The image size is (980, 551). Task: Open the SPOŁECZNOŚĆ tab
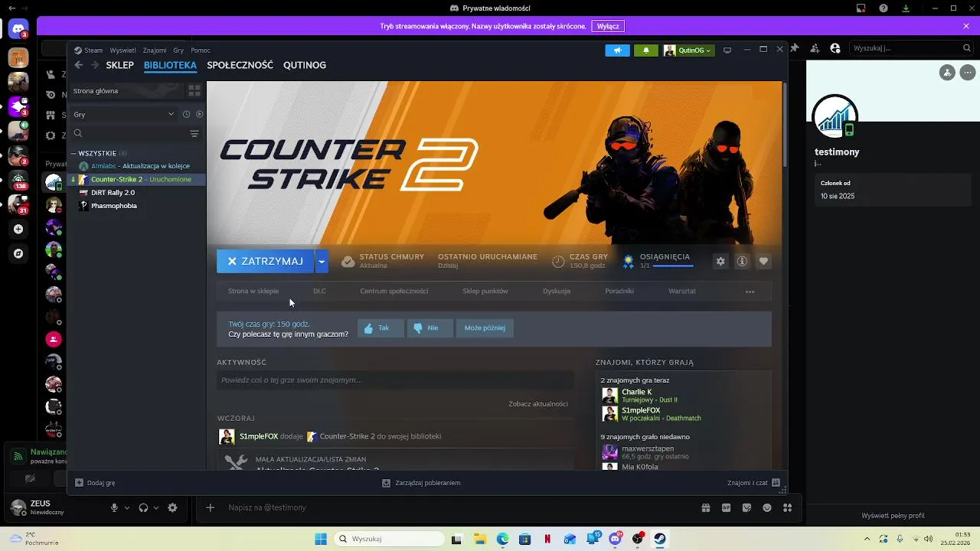point(240,65)
